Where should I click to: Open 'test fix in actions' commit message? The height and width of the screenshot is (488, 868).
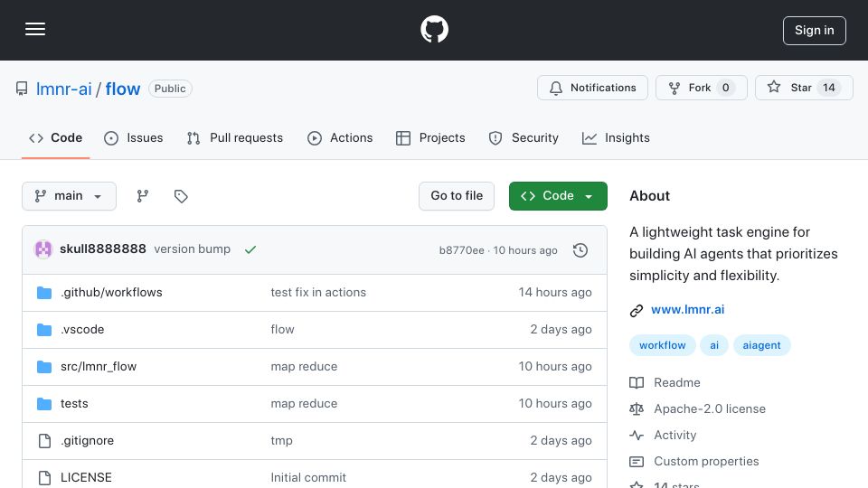(318, 292)
